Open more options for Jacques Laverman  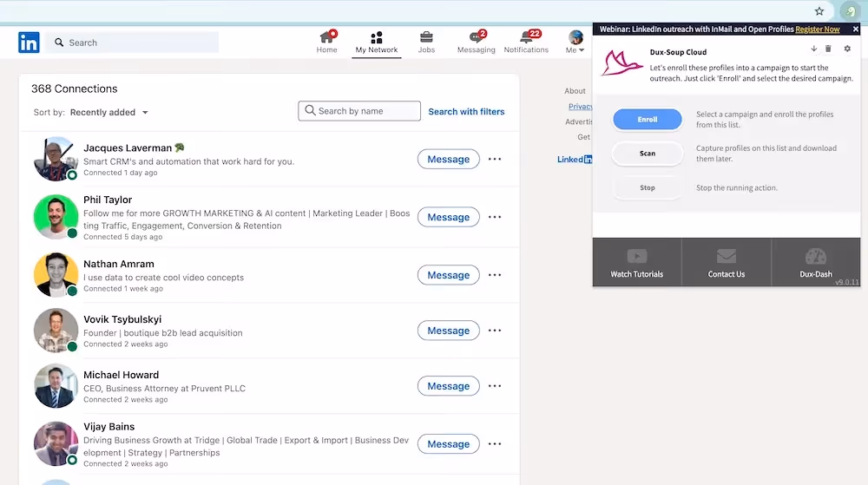[x=495, y=160]
